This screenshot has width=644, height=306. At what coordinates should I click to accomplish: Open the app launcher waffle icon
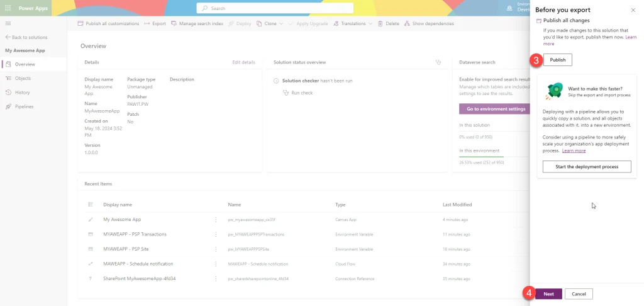[x=8, y=8]
